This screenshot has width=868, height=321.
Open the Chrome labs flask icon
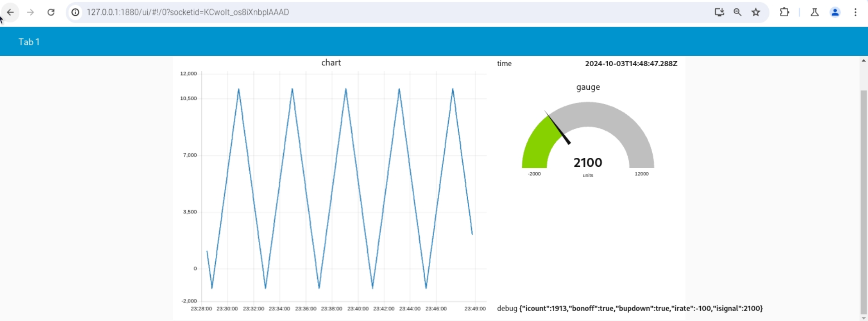click(815, 12)
